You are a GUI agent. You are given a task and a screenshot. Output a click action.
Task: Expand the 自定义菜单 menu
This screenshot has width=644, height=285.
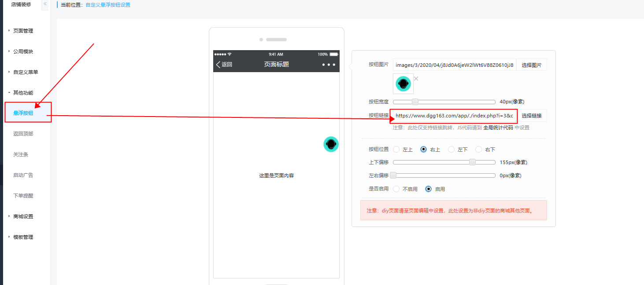click(26, 72)
